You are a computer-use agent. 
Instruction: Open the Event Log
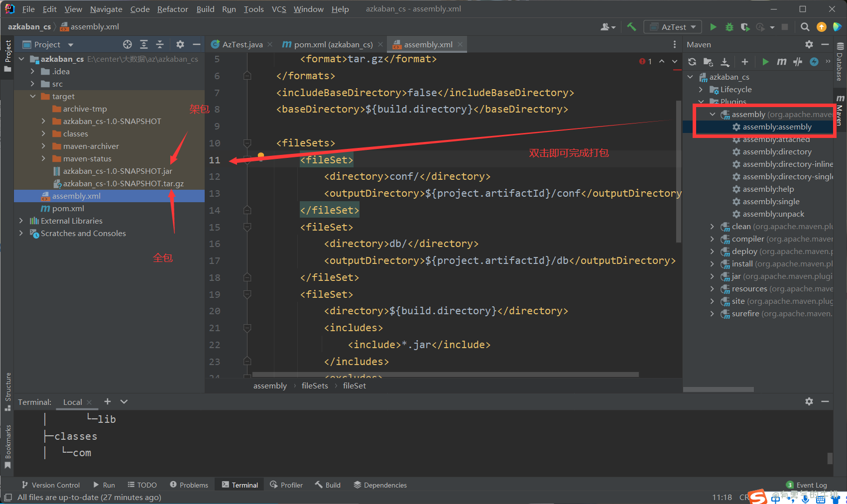pyautogui.click(x=807, y=485)
